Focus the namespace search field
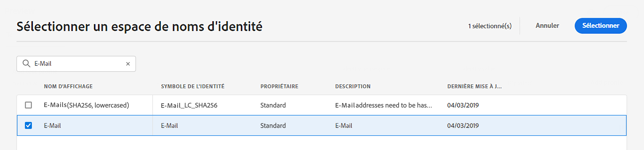The height and width of the screenshot is (150, 644). click(76, 64)
